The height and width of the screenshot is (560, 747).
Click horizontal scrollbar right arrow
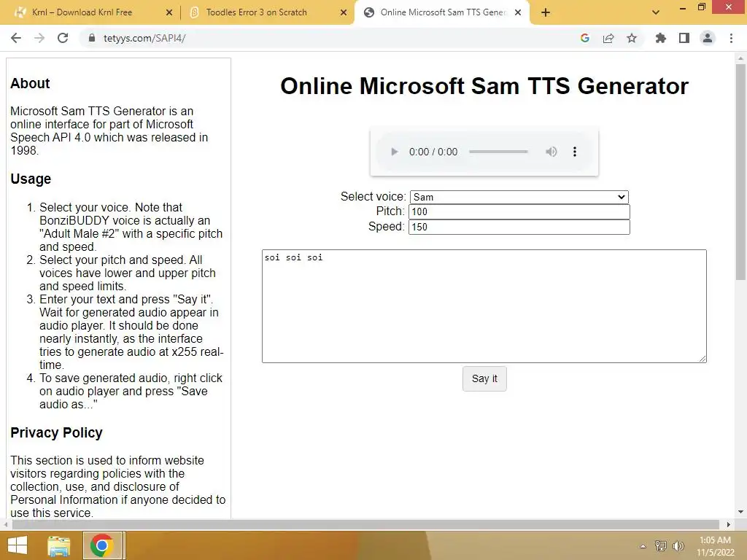click(729, 524)
